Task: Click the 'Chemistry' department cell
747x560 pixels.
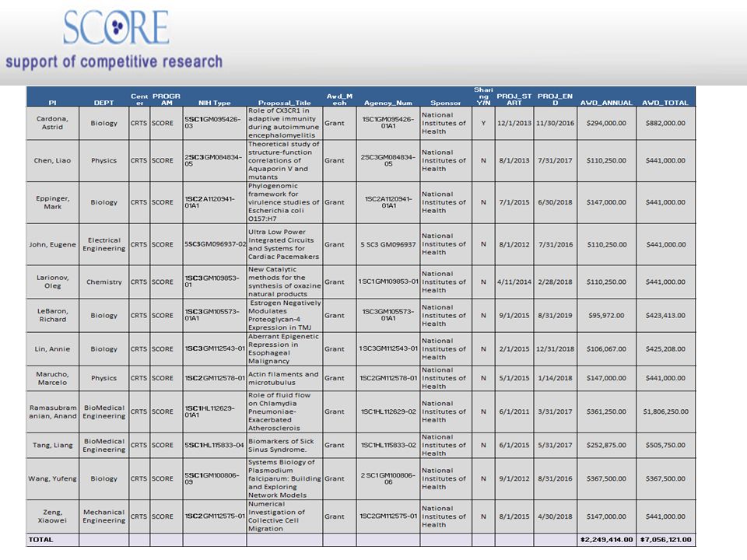Action: pyautogui.click(x=103, y=282)
